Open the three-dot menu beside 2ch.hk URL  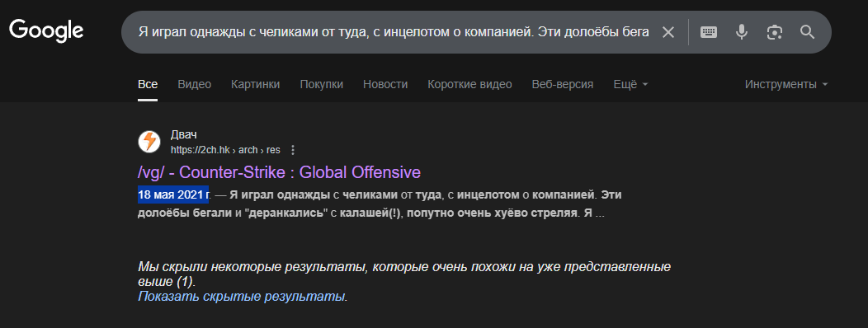click(294, 150)
